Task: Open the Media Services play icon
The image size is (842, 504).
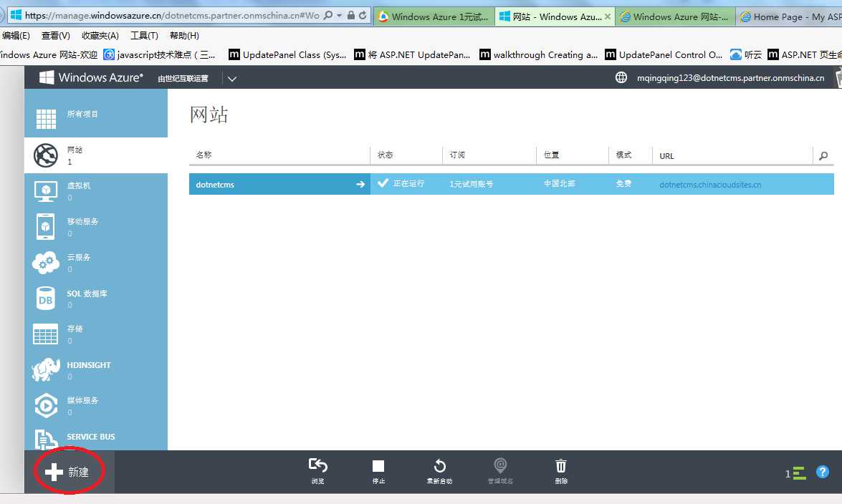Action: pos(46,406)
